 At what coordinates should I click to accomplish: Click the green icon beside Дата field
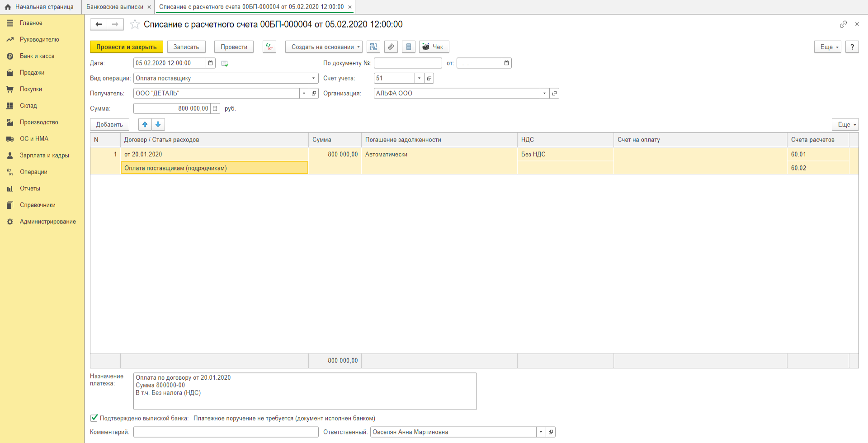[225, 64]
